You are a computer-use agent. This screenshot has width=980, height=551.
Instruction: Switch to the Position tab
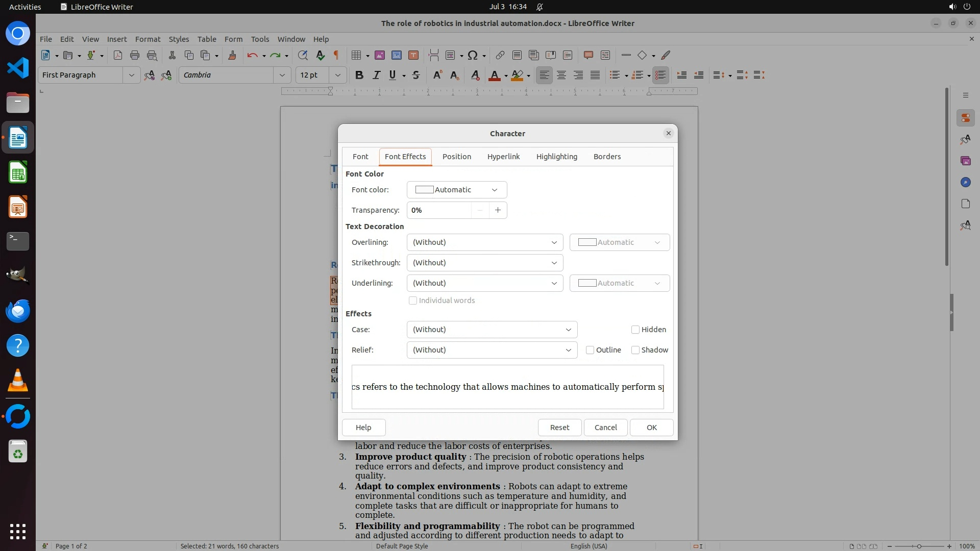tap(456, 157)
